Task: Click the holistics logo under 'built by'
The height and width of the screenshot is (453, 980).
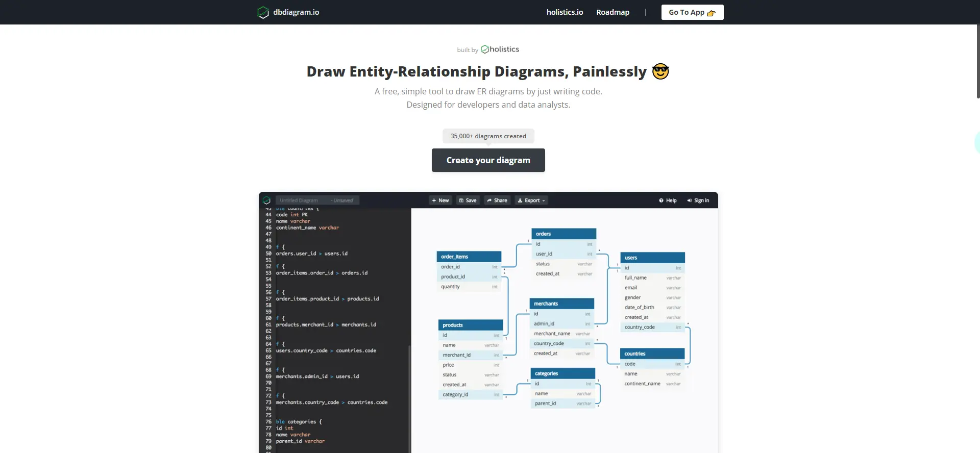Action: pos(500,49)
